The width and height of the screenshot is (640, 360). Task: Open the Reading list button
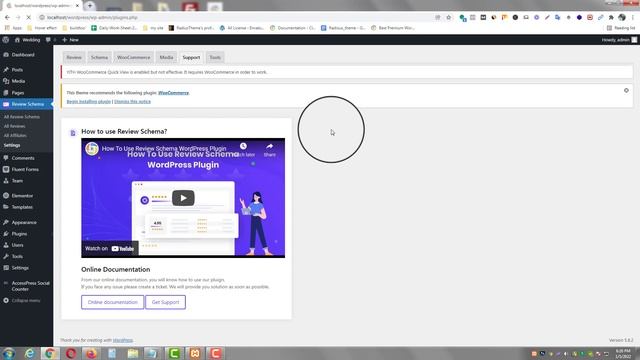[x=621, y=28]
